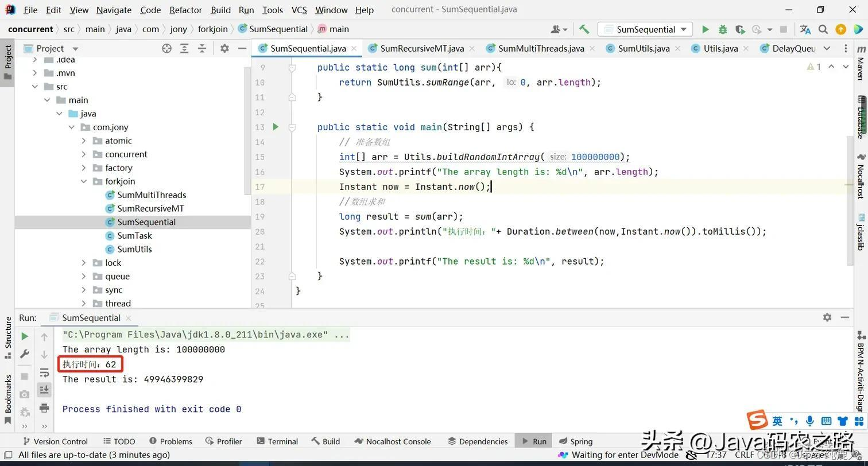Click the code folding marker on line 9
Screen dimensions: 868x466
[x=292, y=67]
